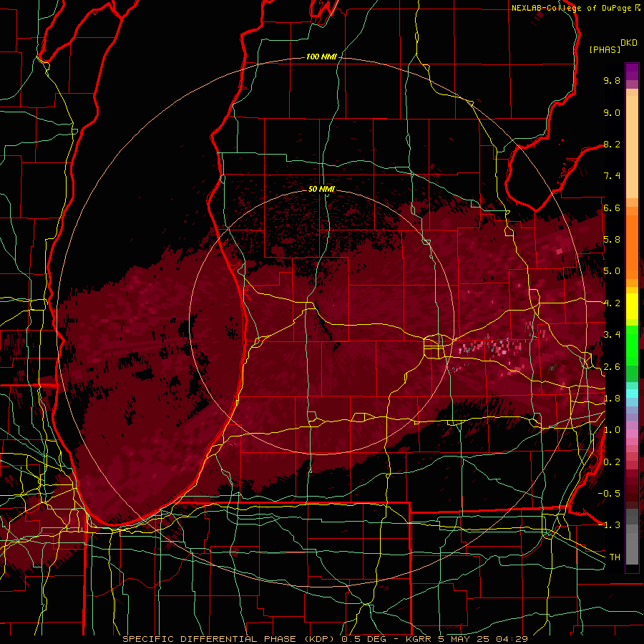Pick the gray segment beside TH
The width and height of the screenshot is (644, 644).
coord(632,548)
